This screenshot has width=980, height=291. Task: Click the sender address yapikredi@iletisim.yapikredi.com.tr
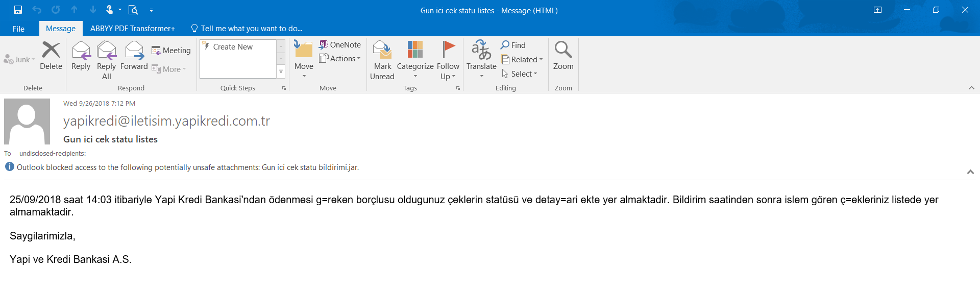(x=166, y=121)
